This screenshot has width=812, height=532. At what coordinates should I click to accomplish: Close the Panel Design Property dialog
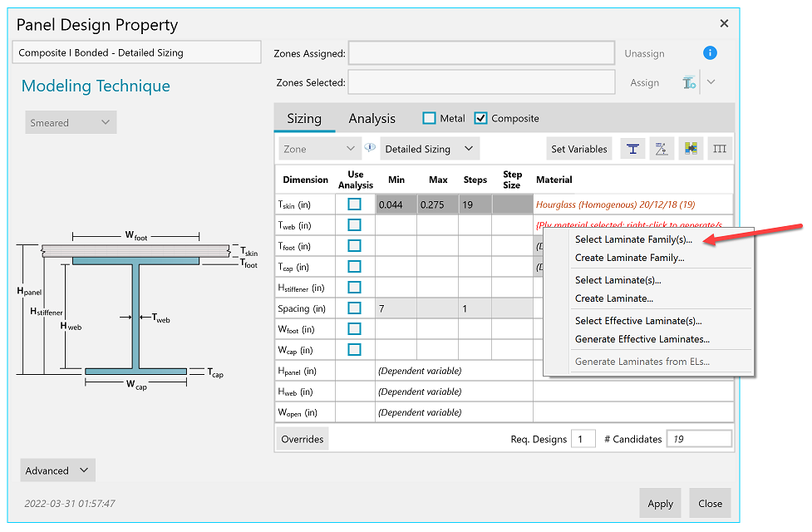coord(724,23)
